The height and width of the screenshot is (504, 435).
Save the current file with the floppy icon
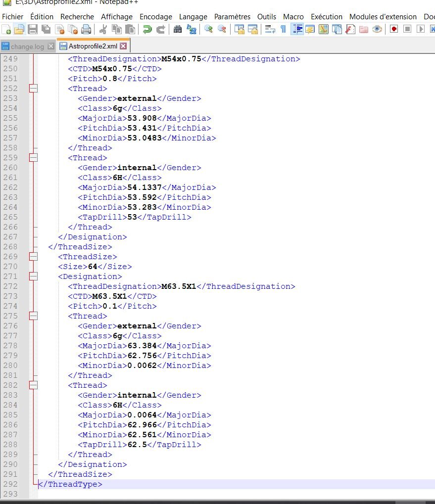pyautogui.click(x=33, y=29)
